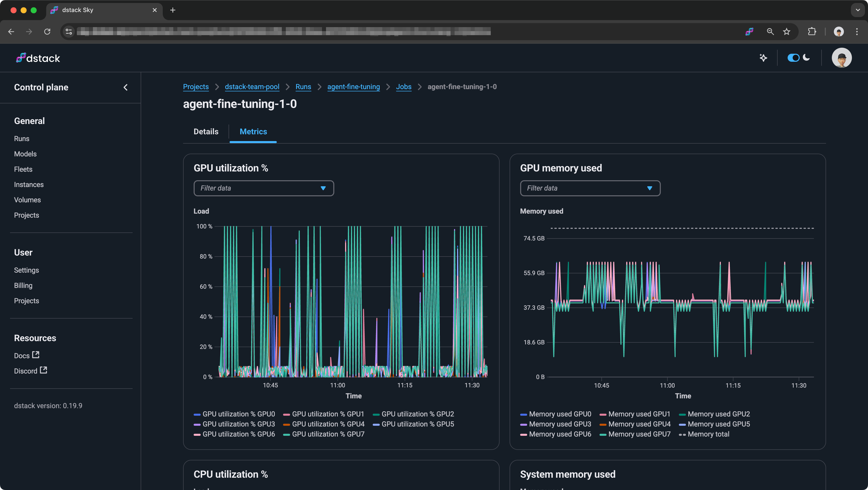Click dstack version: 0.19.9 text

tap(48, 406)
